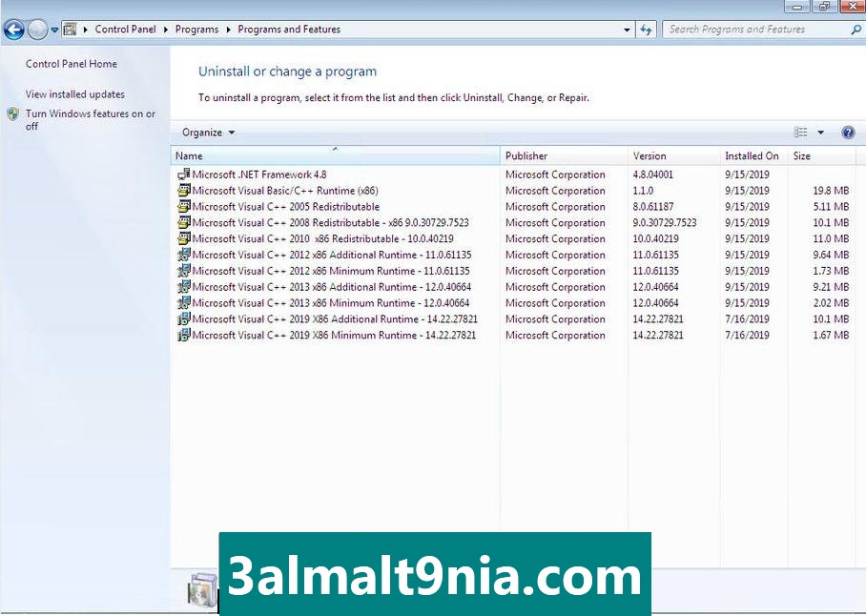Click the Visual C++ 2013 Additional Runtime icon
Image resolution: width=866 pixels, height=616 pixels.
(x=183, y=286)
